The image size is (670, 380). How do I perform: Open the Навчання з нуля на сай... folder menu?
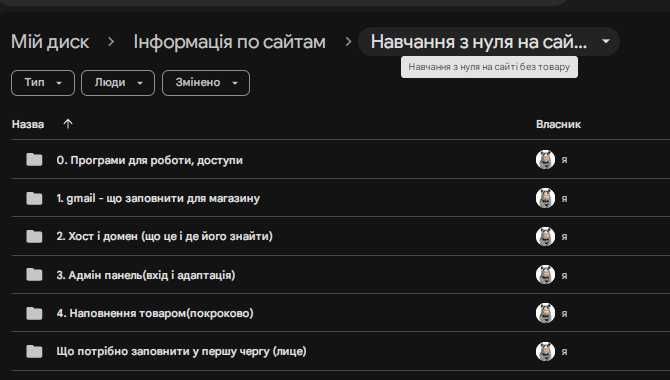[489, 42]
